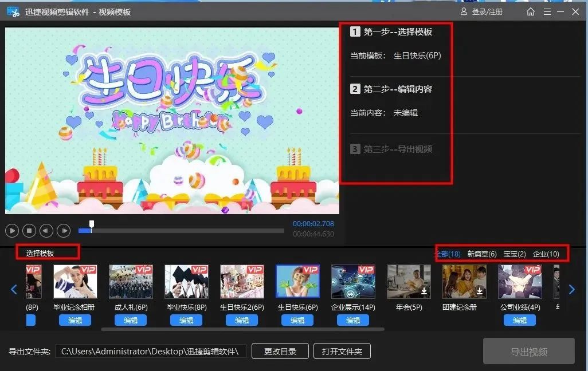Open the export folder via 打开文件夹
The width and height of the screenshot is (588, 371).
click(x=342, y=351)
